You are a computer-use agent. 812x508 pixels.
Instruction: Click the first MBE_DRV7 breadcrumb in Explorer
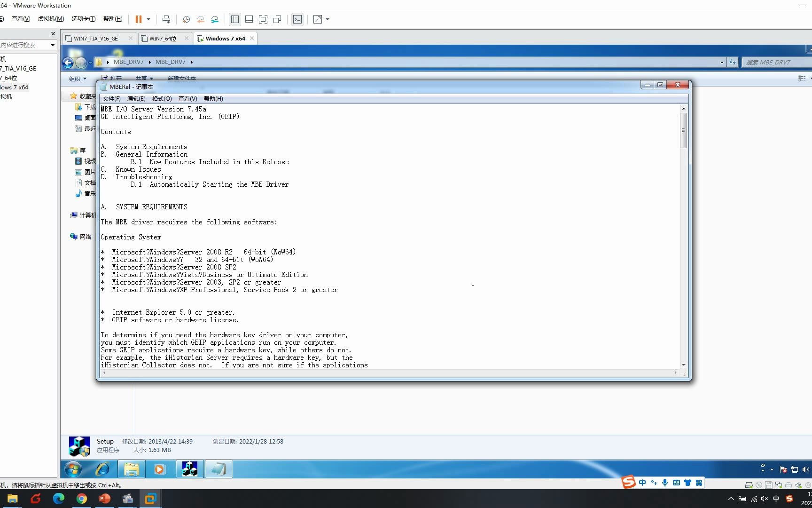point(129,62)
